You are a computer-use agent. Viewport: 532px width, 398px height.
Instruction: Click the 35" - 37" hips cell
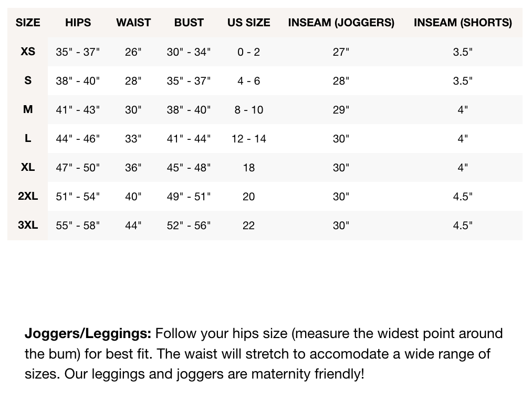[x=78, y=52]
